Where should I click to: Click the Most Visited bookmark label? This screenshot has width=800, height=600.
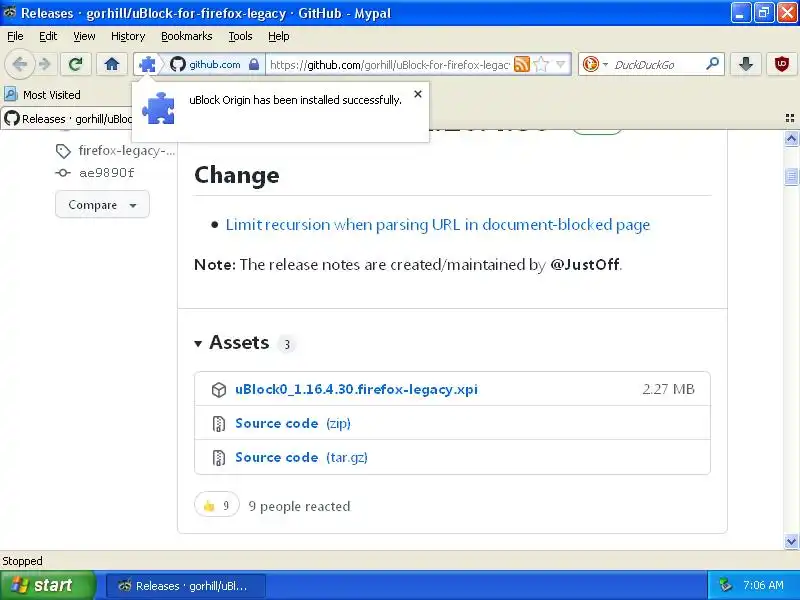point(52,95)
